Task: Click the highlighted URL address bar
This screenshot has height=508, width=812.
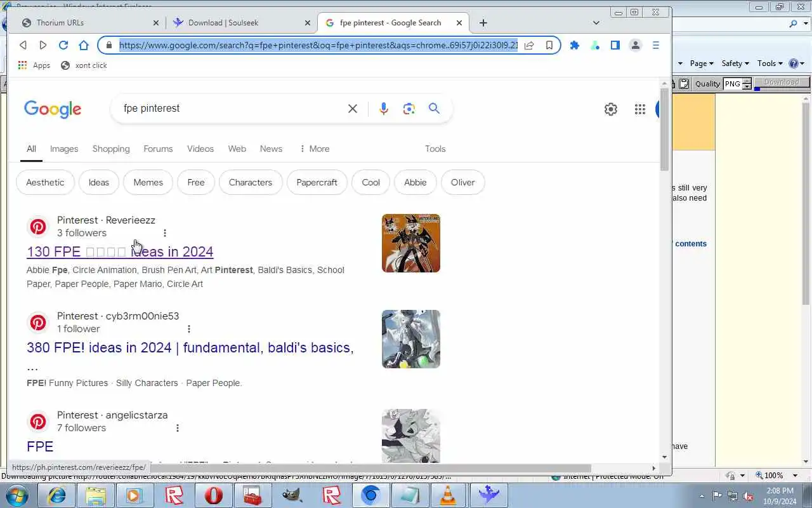Action: coord(318,45)
